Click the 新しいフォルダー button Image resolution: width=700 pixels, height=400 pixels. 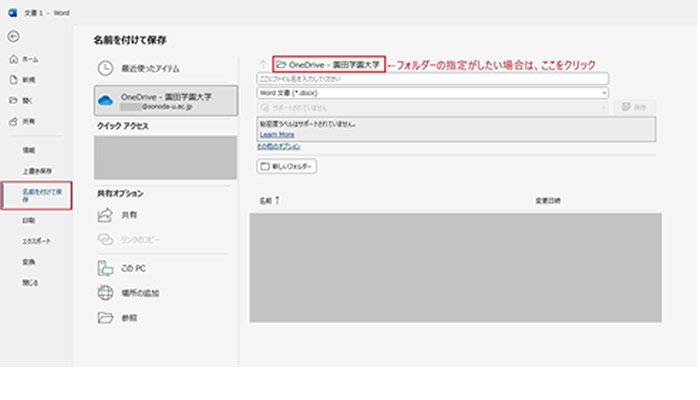[287, 166]
